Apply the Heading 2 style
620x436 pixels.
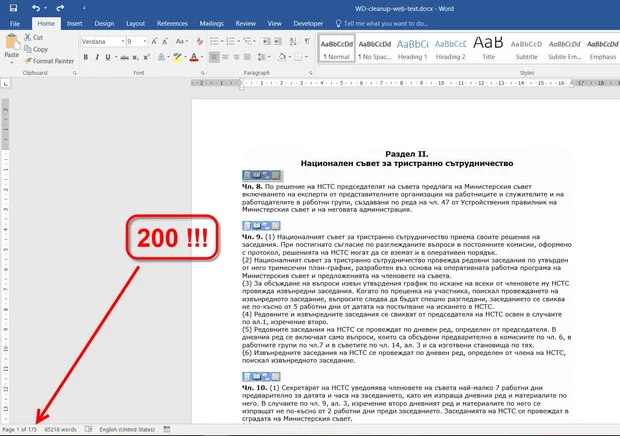(450, 49)
